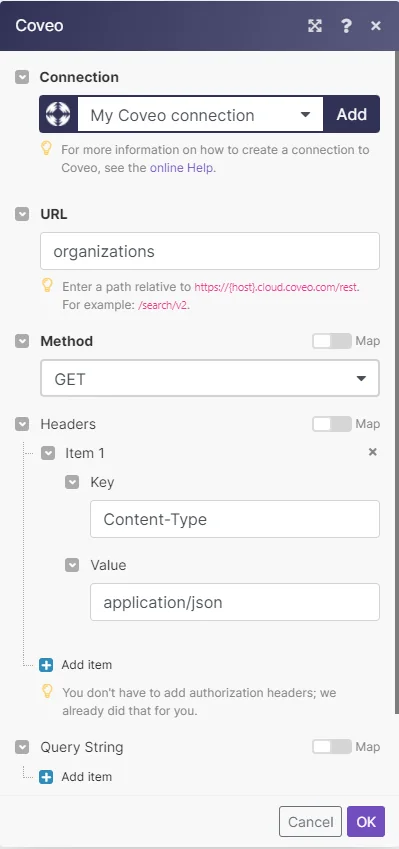Click the URL input field containing organizations
399x849 pixels.
click(x=210, y=251)
